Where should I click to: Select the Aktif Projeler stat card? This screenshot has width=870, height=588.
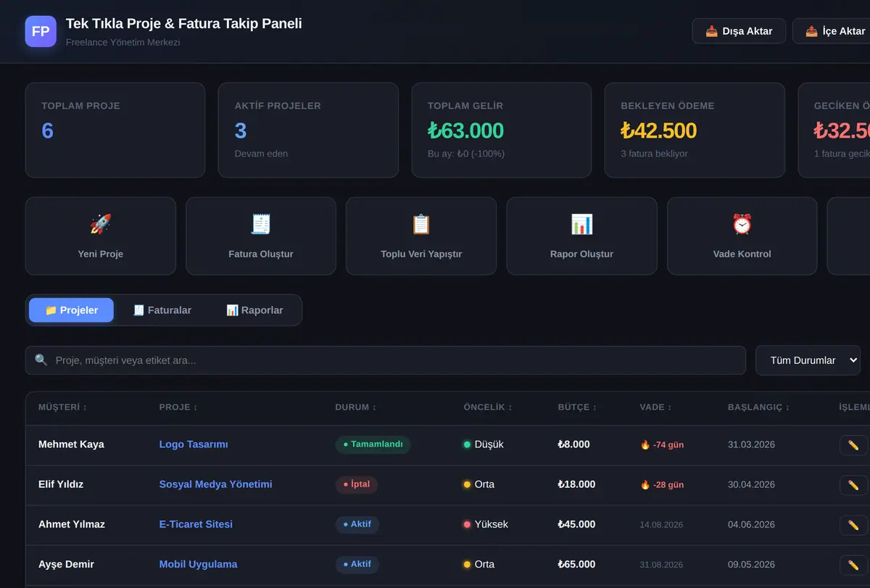(x=308, y=130)
